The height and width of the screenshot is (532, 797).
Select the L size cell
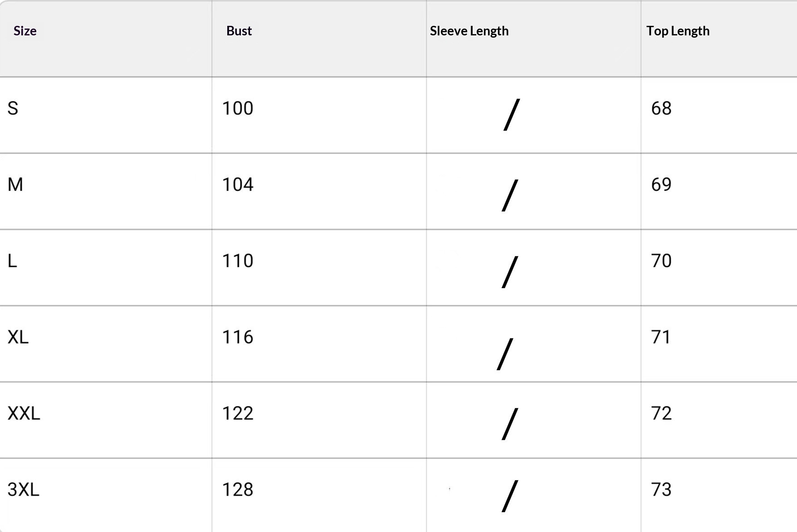[12, 261]
